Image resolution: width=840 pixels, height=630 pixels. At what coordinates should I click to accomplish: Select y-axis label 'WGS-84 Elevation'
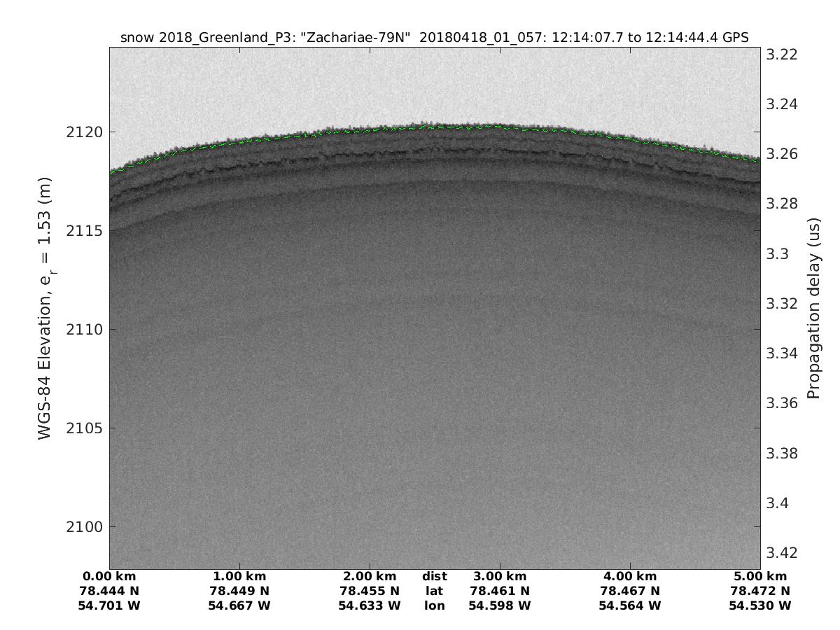coord(44,366)
